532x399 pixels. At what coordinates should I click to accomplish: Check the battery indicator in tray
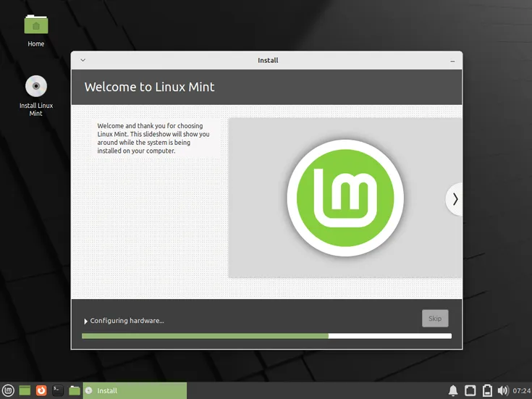(487, 390)
